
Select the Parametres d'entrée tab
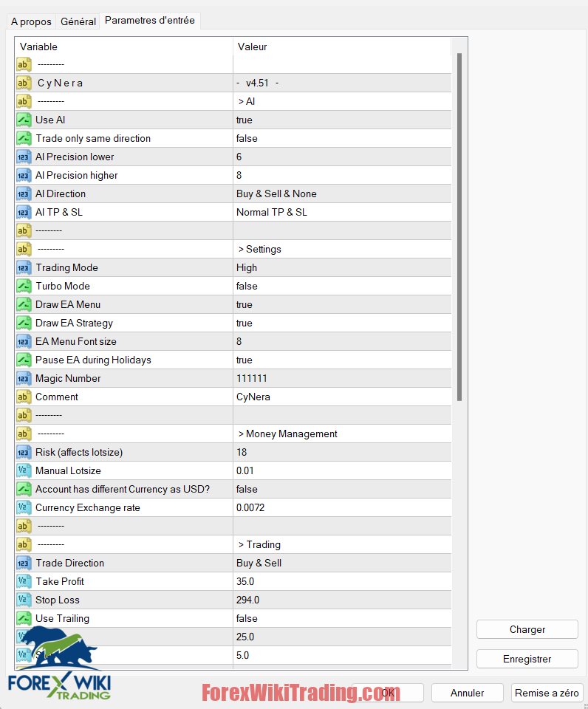pos(150,21)
